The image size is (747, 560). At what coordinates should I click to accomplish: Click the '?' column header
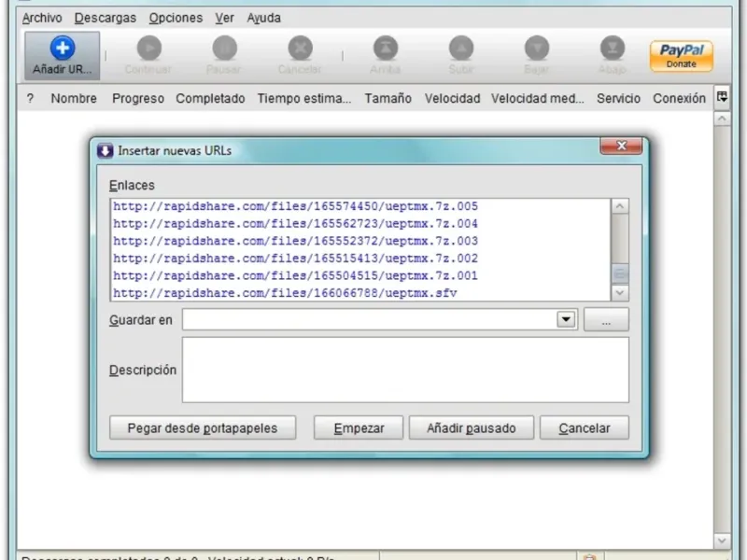[x=30, y=99]
